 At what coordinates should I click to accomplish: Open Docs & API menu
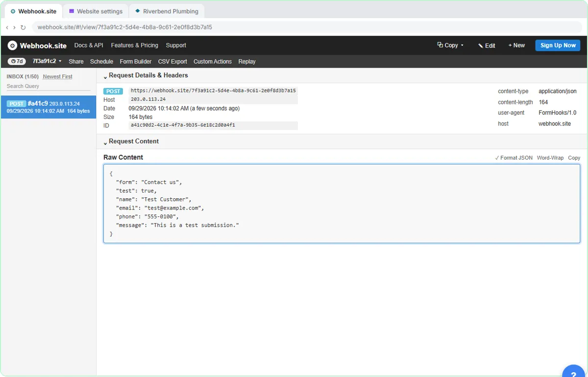click(x=89, y=45)
